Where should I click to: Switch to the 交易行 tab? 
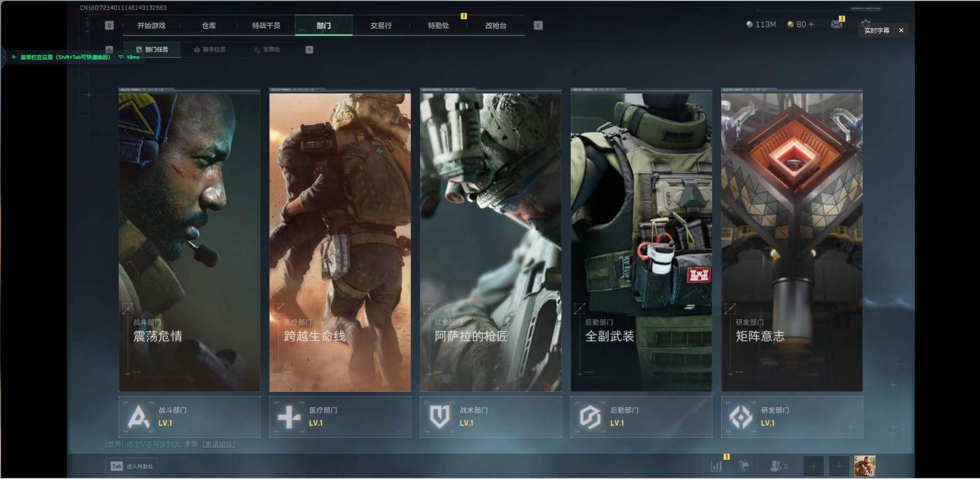coord(381,26)
